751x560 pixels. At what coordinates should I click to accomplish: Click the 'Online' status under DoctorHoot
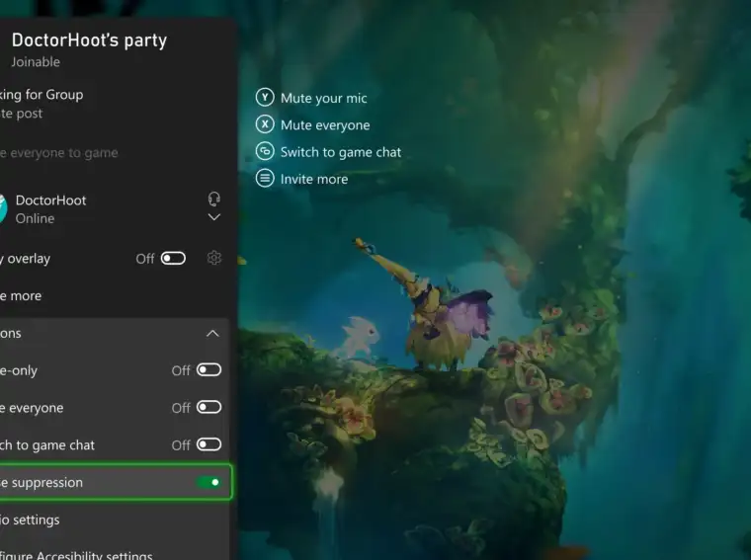pos(35,218)
